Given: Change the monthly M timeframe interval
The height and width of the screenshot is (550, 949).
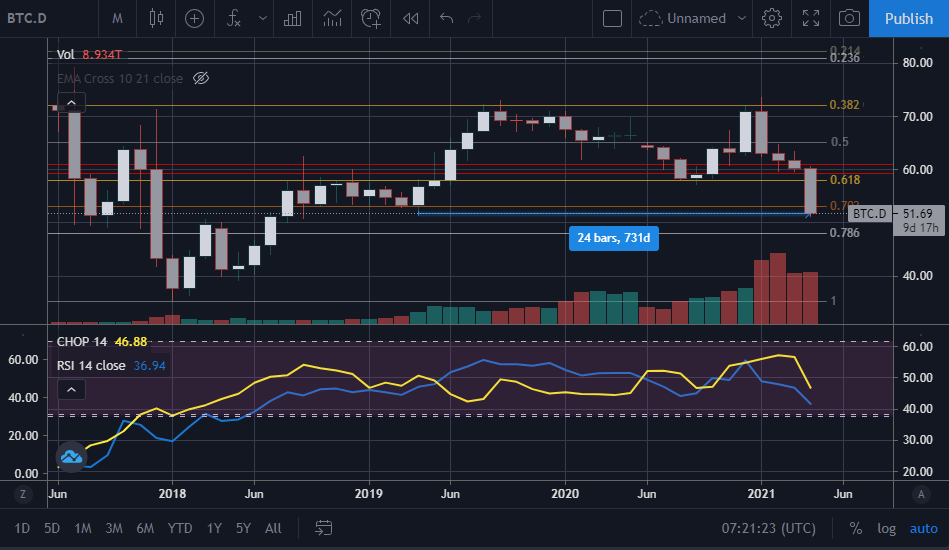Looking at the screenshot, I should click(x=117, y=18).
